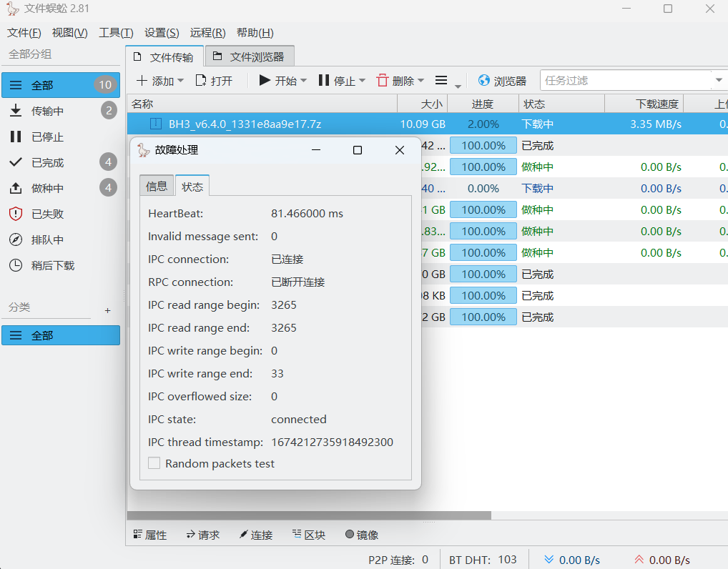Open the 文件(F) menu

coord(24,33)
